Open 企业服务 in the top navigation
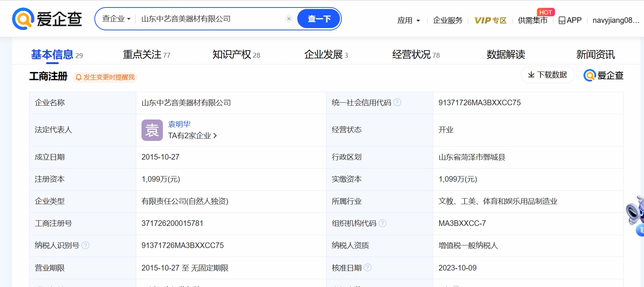This screenshot has height=287, width=644. point(448,20)
